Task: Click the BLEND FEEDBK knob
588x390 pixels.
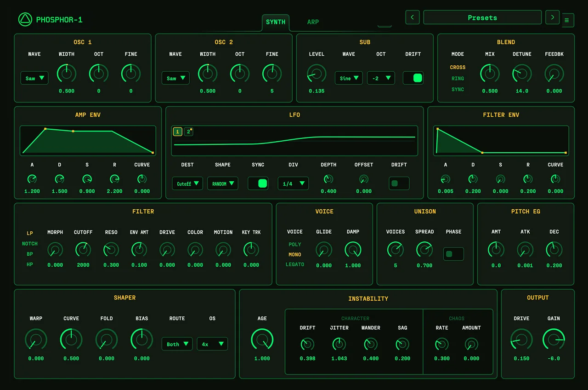Action: pyautogui.click(x=554, y=74)
